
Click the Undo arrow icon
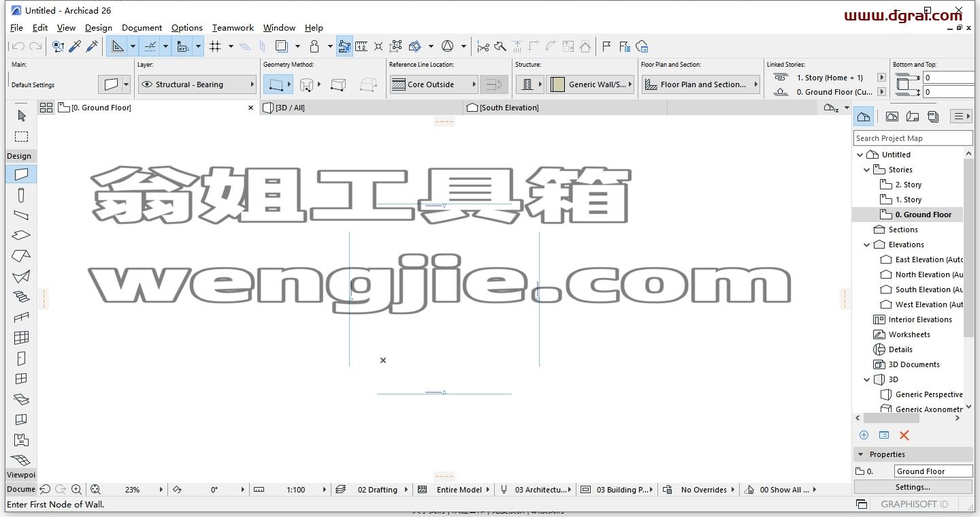coord(18,46)
